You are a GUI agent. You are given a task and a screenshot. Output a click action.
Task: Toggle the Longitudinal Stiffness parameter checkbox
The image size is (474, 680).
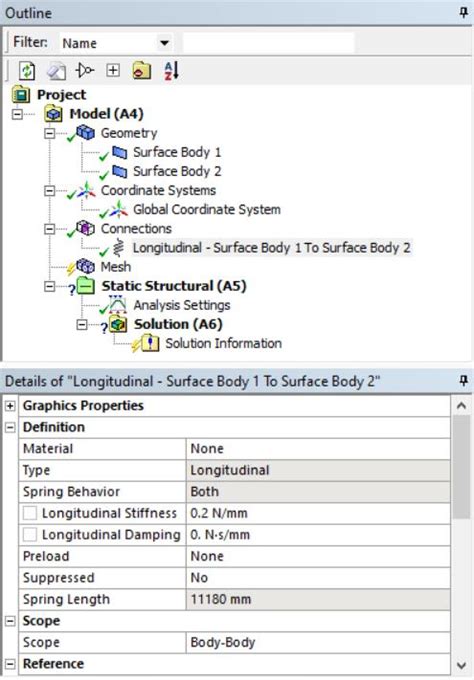click(x=30, y=513)
